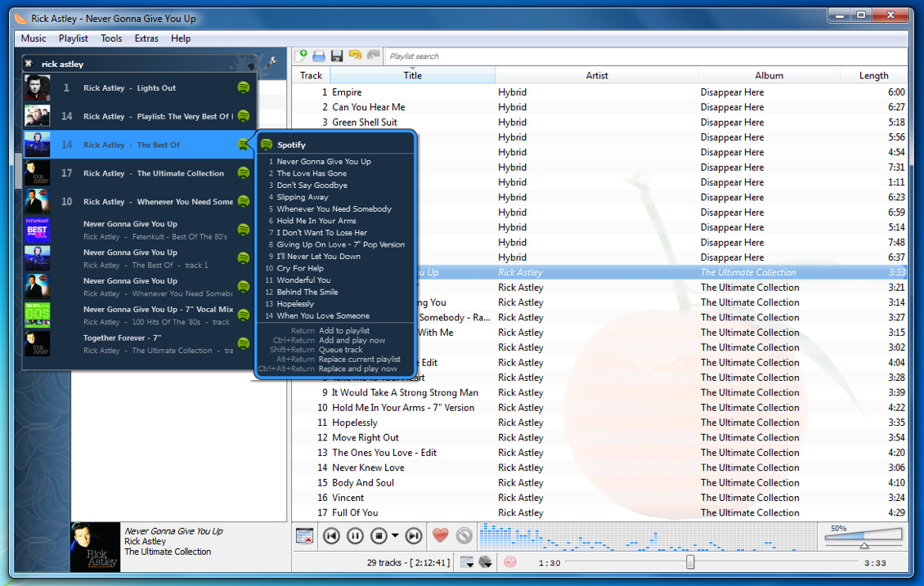Open the Playlist menu
924x586 pixels.
pos(73,38)
